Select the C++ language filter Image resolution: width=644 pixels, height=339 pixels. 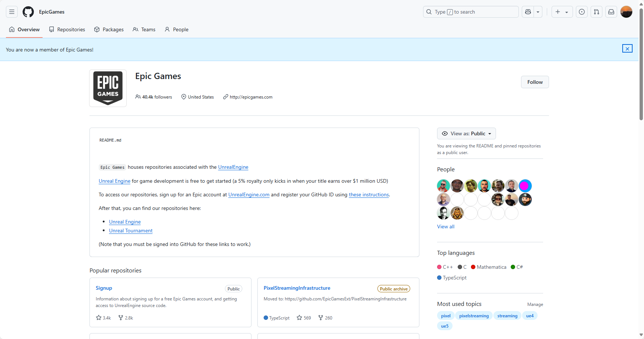[445, 267]
